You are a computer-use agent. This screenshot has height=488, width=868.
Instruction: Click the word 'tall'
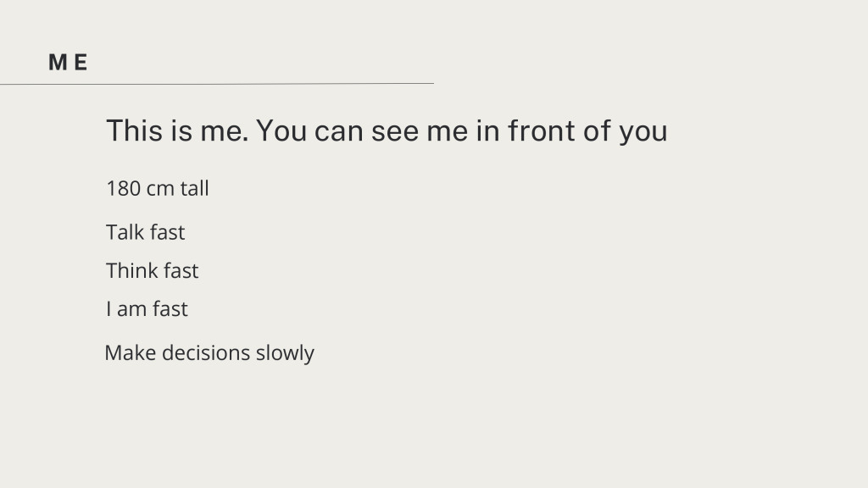(x=194, y=189)
